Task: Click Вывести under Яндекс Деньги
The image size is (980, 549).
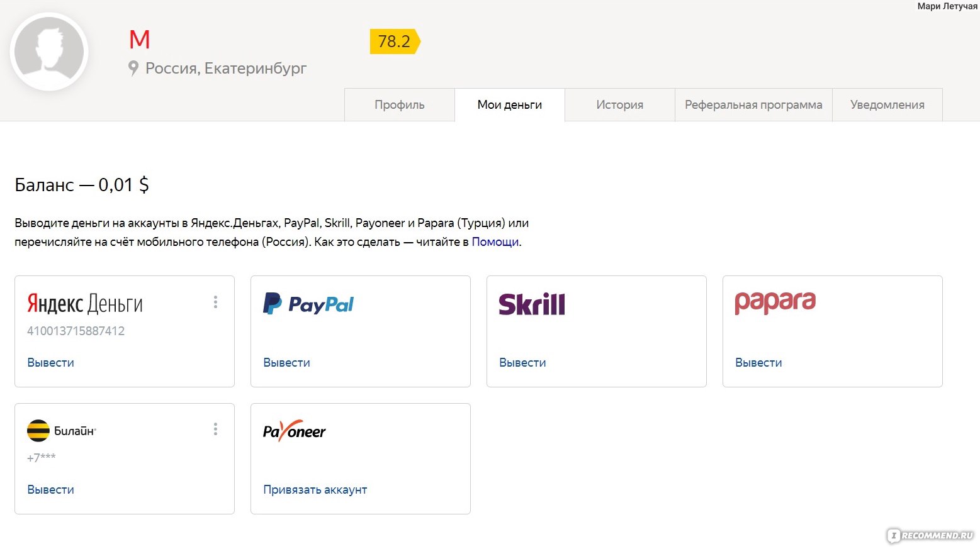Action: [x=51, y=363]
